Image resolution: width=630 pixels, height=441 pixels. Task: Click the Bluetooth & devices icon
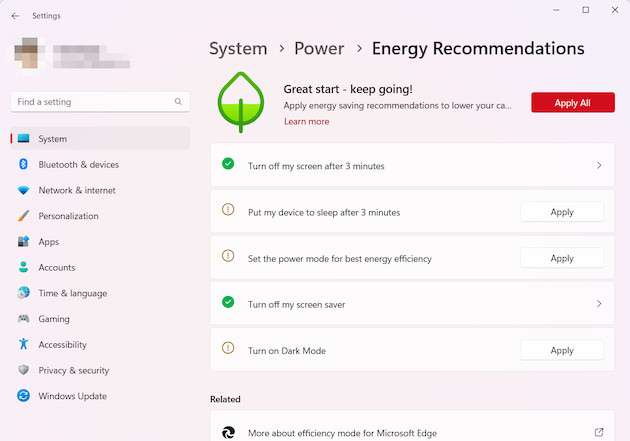click(23, 164)
